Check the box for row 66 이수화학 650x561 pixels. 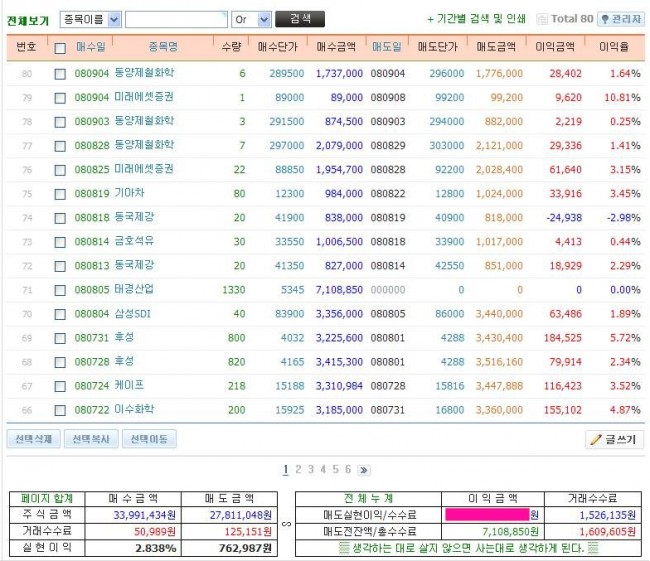click(60, 410)
